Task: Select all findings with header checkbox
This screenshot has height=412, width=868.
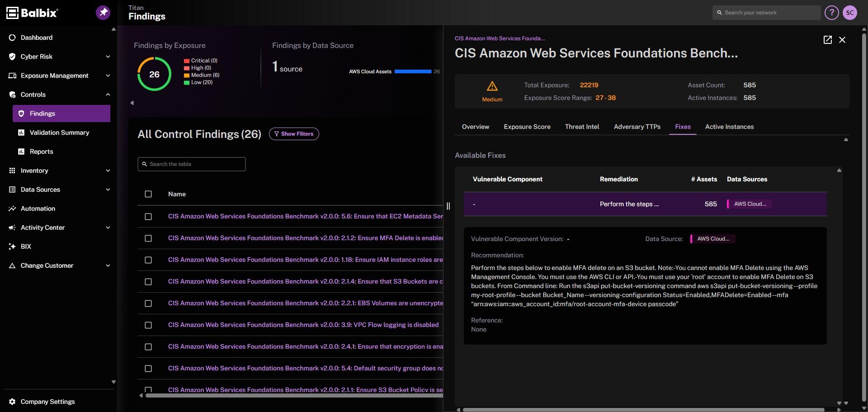Action: (x=148, y=194)
